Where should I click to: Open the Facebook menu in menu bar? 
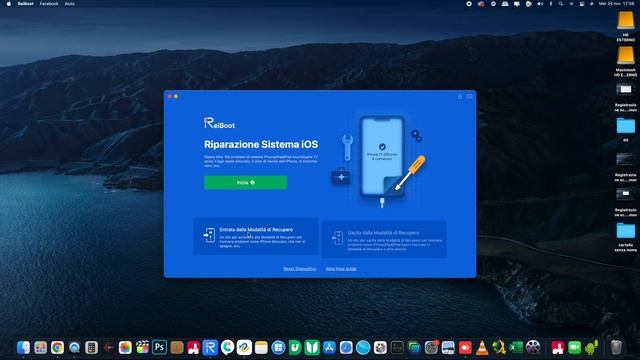(49, 4)
